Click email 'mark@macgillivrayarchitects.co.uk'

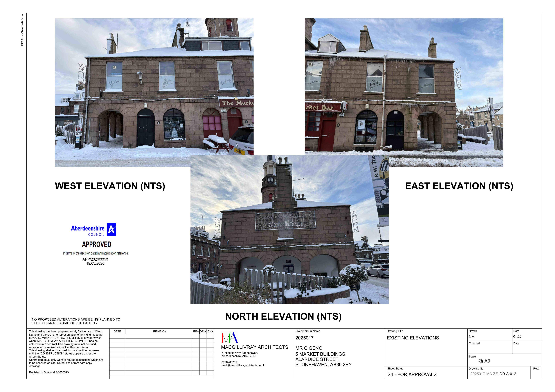click(243, 365)
